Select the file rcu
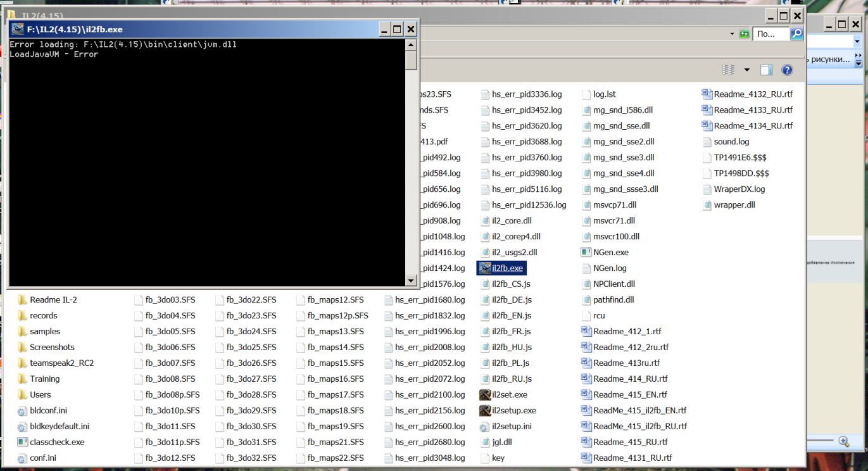Viewport: 868px width, 471px height. tap(594, 316)
